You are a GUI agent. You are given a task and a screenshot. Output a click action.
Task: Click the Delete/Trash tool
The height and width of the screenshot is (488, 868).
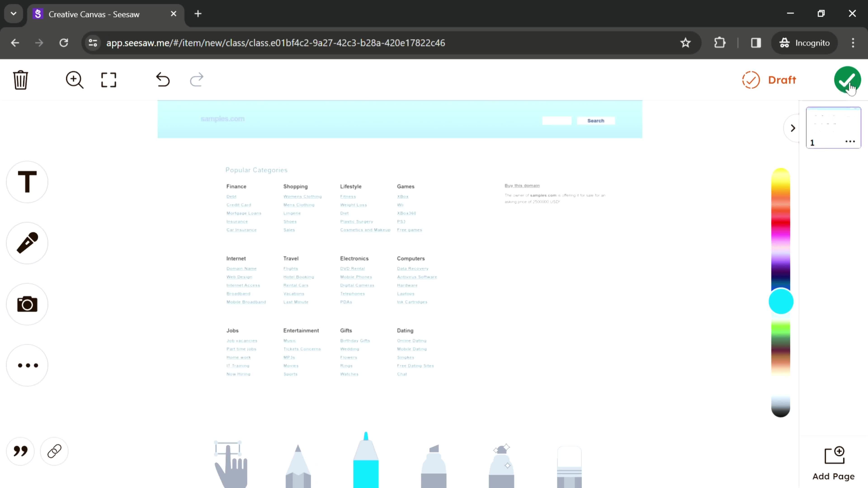[20, 80]
